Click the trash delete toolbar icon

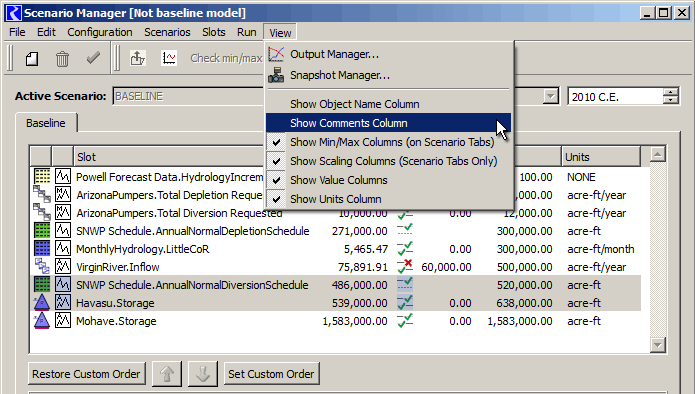(x=62, y=59)
